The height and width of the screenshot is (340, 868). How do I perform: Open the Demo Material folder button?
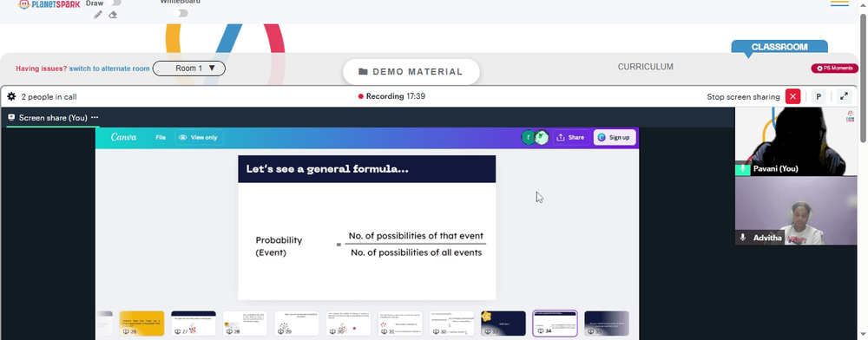coord(411,72)
